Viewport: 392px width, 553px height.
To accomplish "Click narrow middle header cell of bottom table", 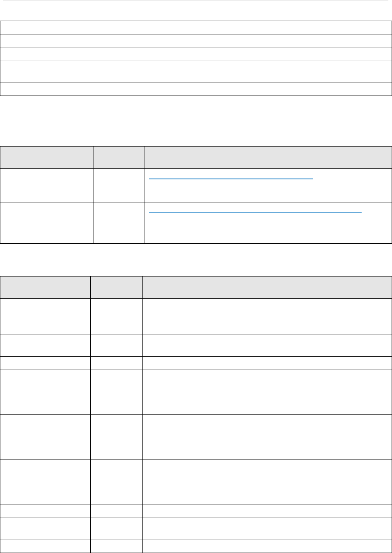I will [116, 287].
